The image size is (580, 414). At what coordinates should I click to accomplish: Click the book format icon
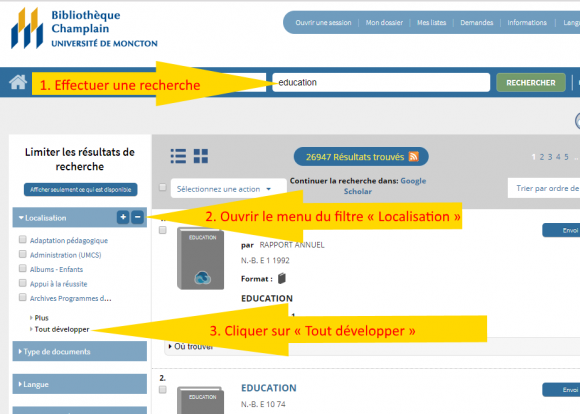[x=282, y=278]
